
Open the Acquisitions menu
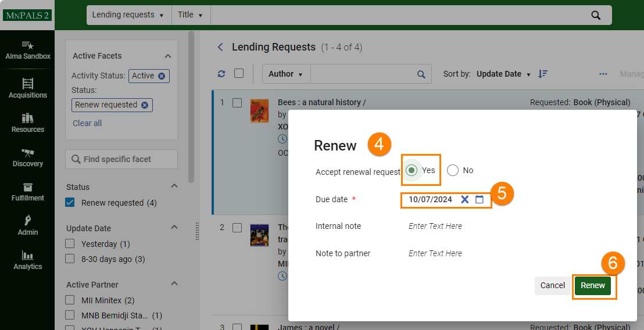[x=27, y=88]
